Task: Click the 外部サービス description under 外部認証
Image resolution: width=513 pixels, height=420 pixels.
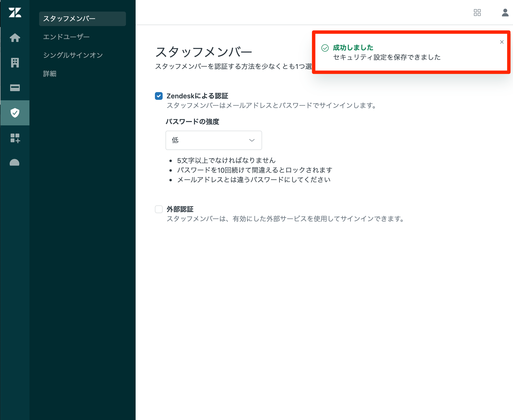Action: [x=286, y=219]
